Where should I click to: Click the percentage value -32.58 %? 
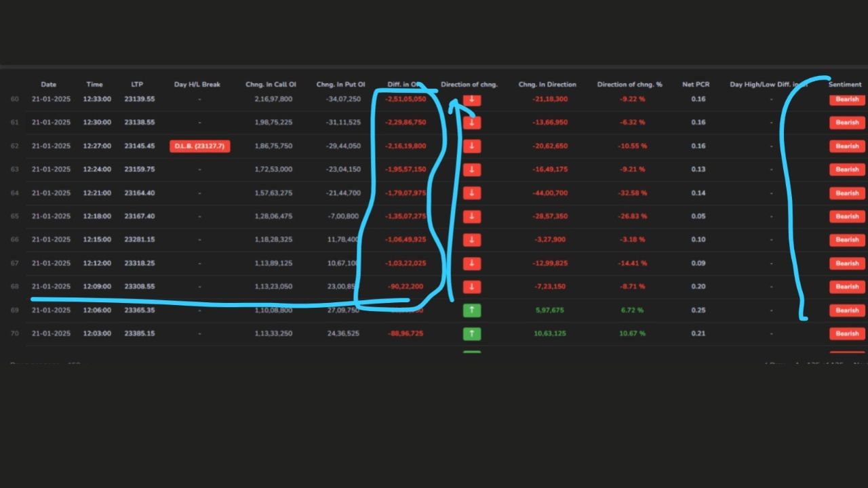633,193
